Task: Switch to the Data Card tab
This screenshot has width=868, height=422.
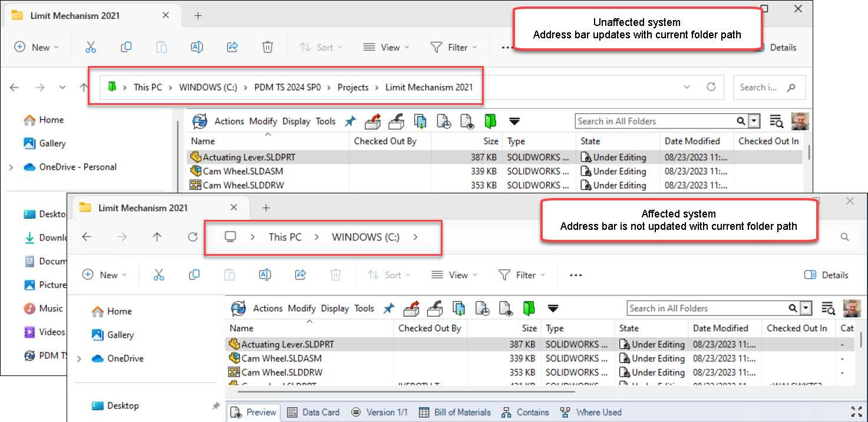Action: pos(314,412)
